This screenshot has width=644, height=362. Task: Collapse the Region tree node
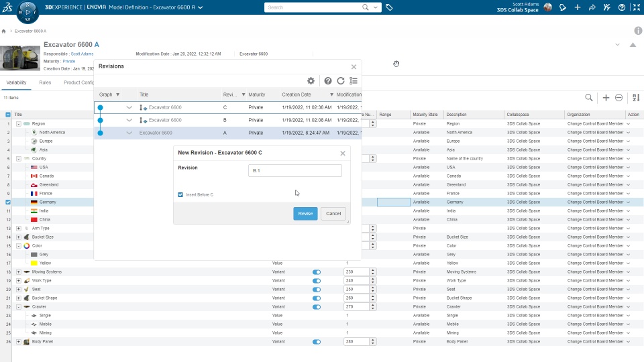[x=19, y=123]
